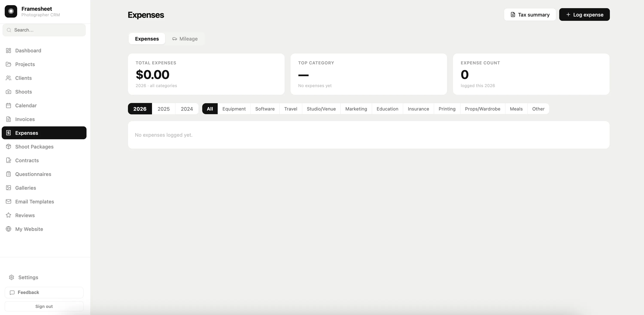
Task: Filter expenses by year 2024
Action: 187,109
